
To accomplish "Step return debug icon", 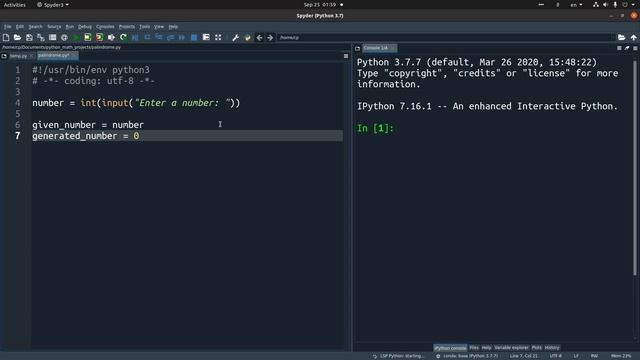I will pos(170,38).
